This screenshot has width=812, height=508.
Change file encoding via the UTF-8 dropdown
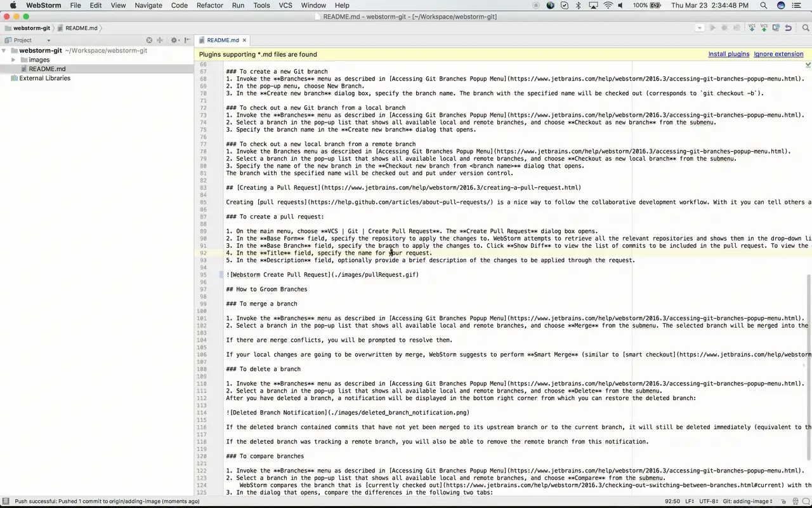[708, 501]
